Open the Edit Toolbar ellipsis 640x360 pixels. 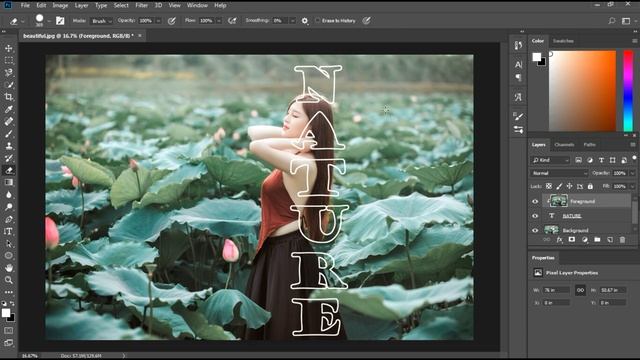pyautogui.click(x=9, y=292)
